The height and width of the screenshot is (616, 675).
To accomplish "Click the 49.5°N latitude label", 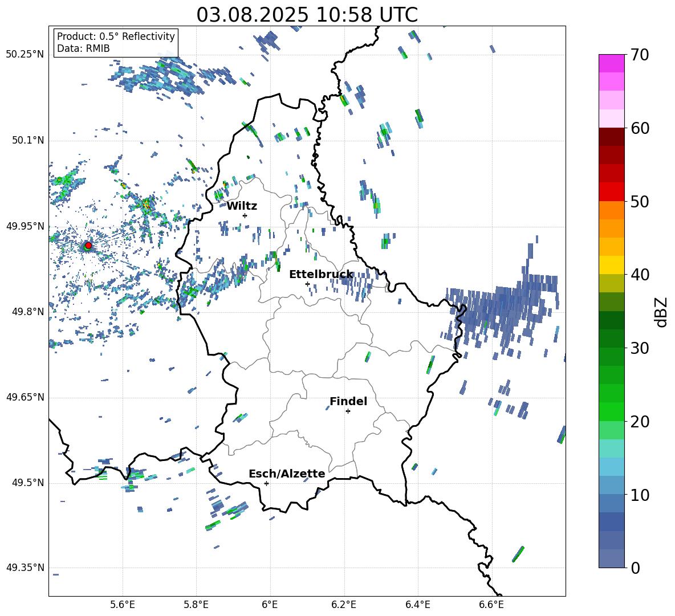I will (28, 483).
